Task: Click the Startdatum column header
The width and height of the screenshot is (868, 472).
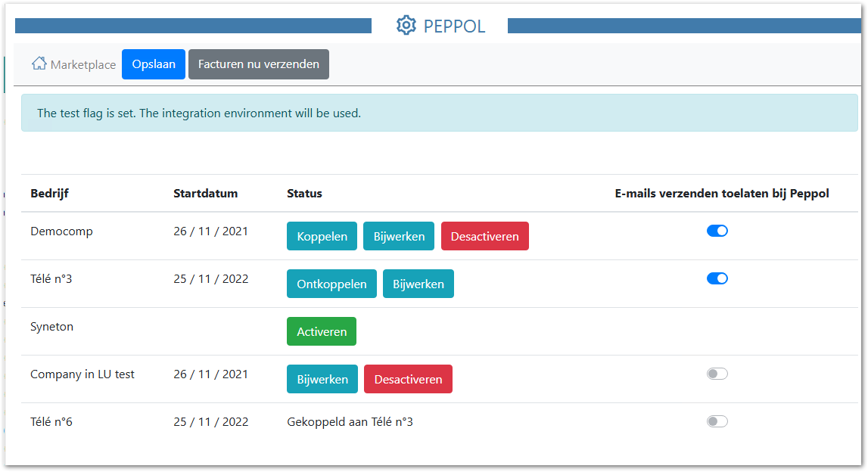Action: [x=205, y=193]
